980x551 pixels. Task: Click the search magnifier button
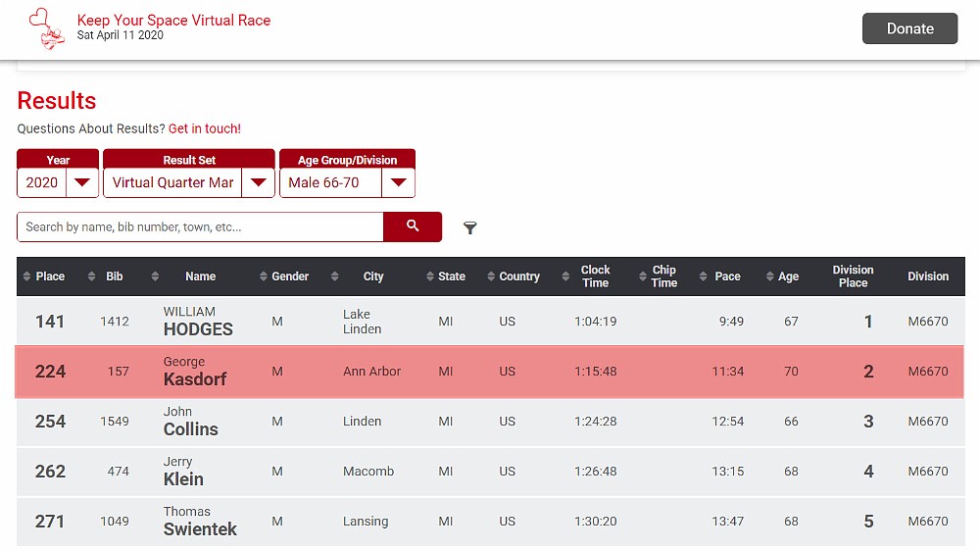pos(413,226)
